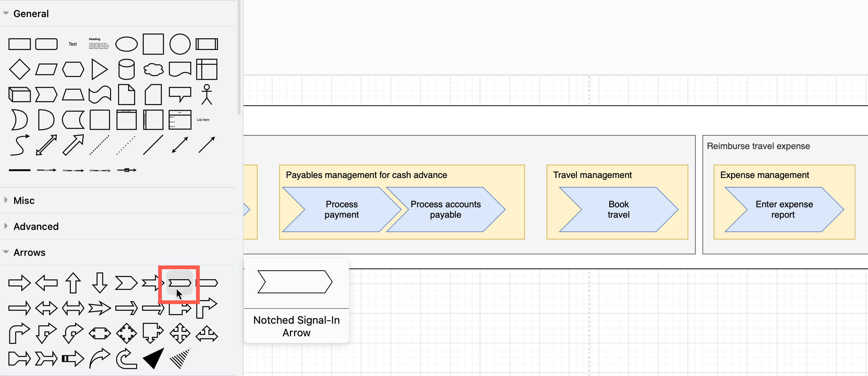Select the cloud shape
This screenshot has width=868, height=376.
(153, 69)
